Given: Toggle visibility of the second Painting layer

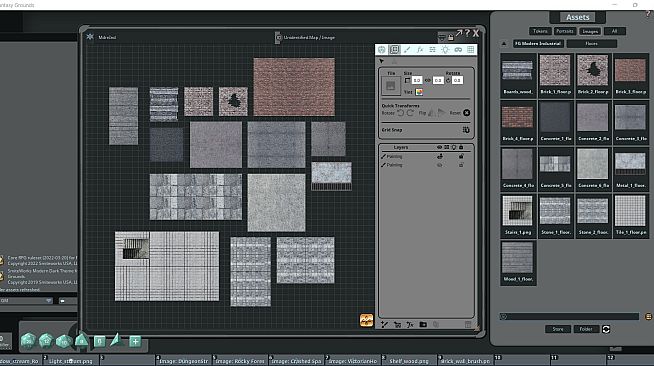Looking at the screenshot, I should tap(440, 165).
